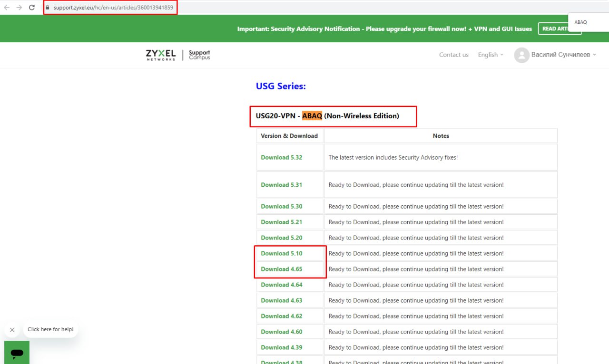The image size is (609, 364).
Task: Download firmware version 4.62
Action: point(282,316)
